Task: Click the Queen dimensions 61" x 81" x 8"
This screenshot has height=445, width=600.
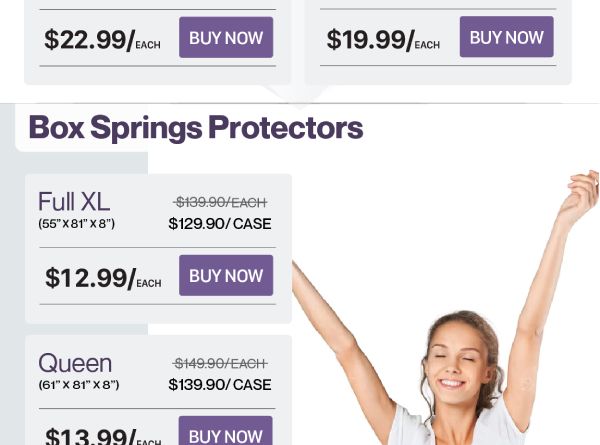Action: point(79,385)
